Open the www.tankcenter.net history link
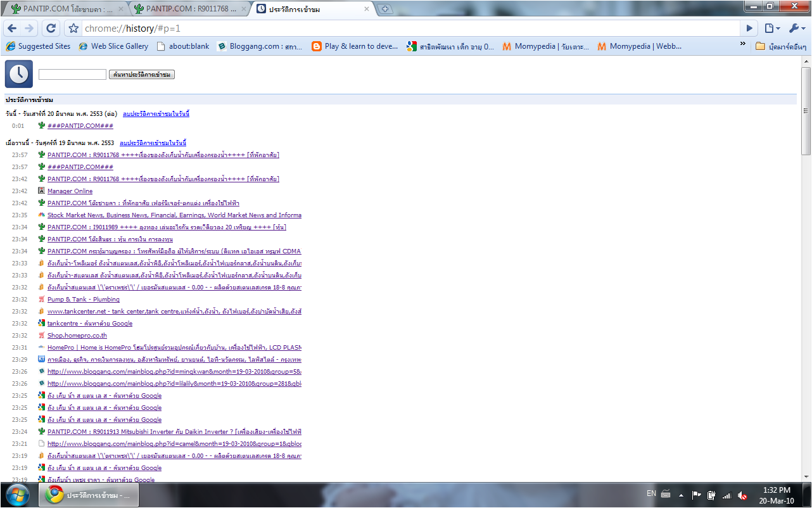The image size is (812, 508). [174, 312]
